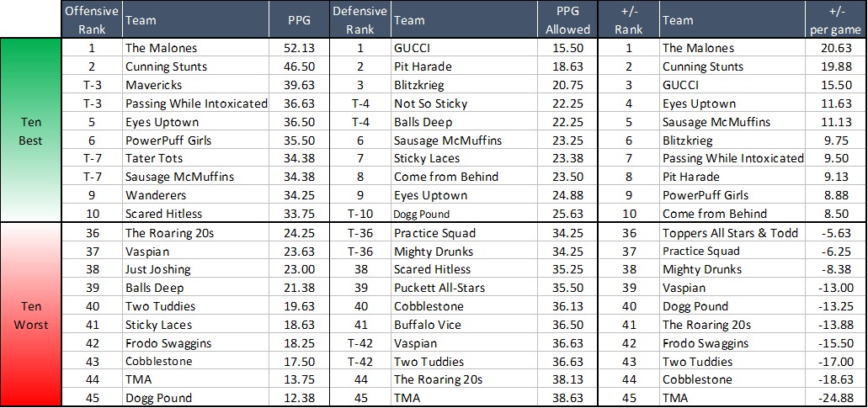Click the green Ten Best label
Image resolution: width=868 pixels, height=408 pixels.
click(x=31, y=130)
